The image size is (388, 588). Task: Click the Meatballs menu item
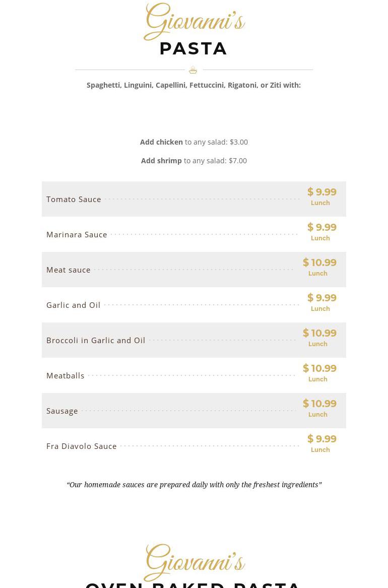[x=66, y=376]
